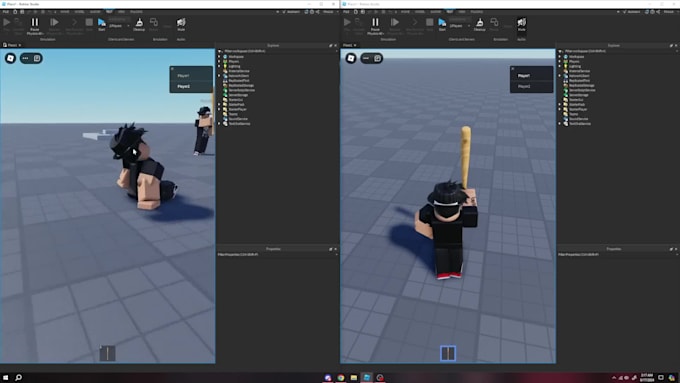Open the VIEW ribbon tab in right window
The image size is (680, 383).
tap(462, 12)
